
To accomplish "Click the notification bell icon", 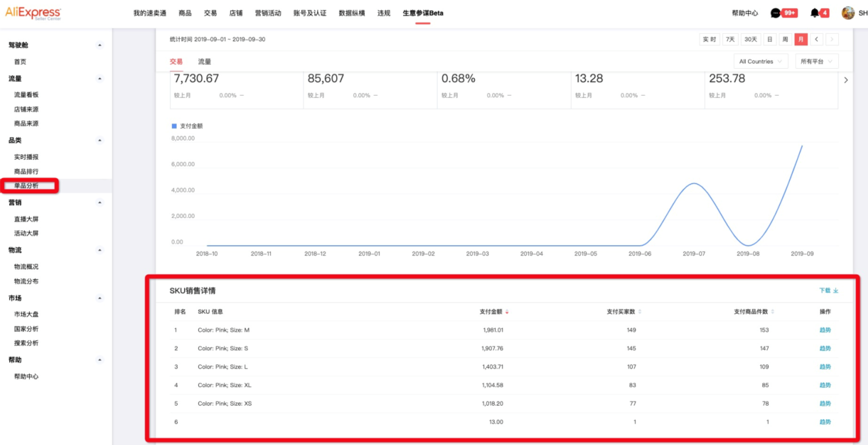I will click(x=815, y=13).
